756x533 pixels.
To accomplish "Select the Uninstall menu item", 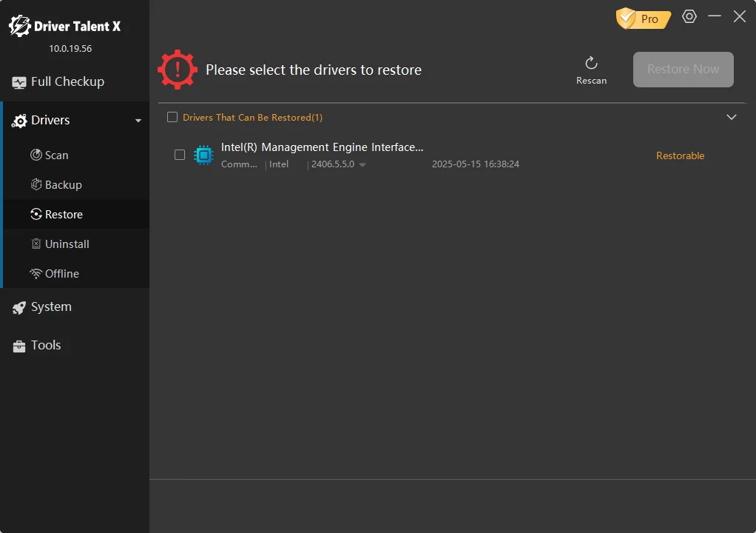I will (x=76, y=244).
